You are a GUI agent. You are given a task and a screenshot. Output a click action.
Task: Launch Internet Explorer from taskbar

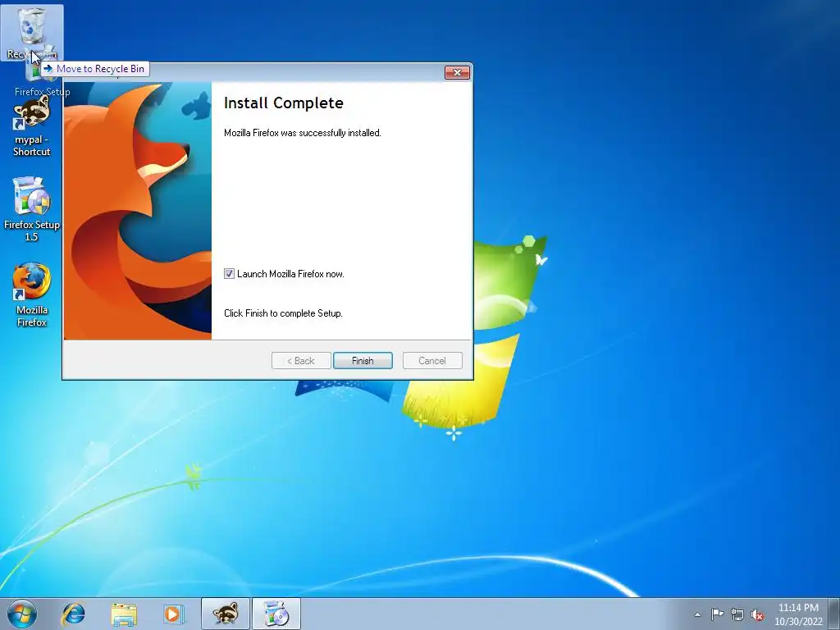(73, 614)
